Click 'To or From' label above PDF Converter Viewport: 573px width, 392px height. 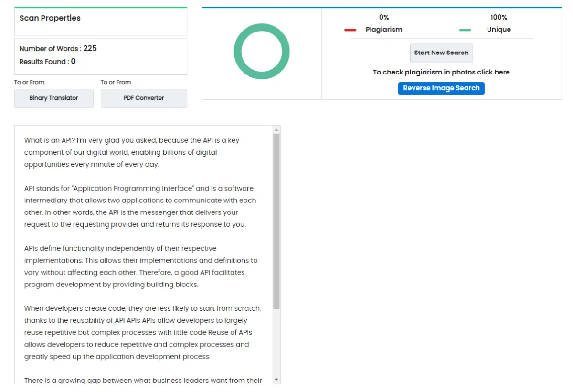[116, 82]
